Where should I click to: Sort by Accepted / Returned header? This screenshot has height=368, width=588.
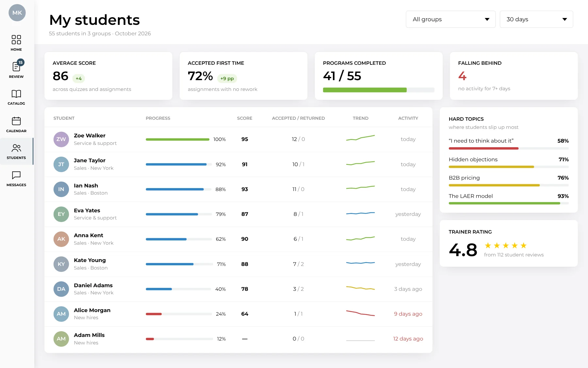pos(298,118)
